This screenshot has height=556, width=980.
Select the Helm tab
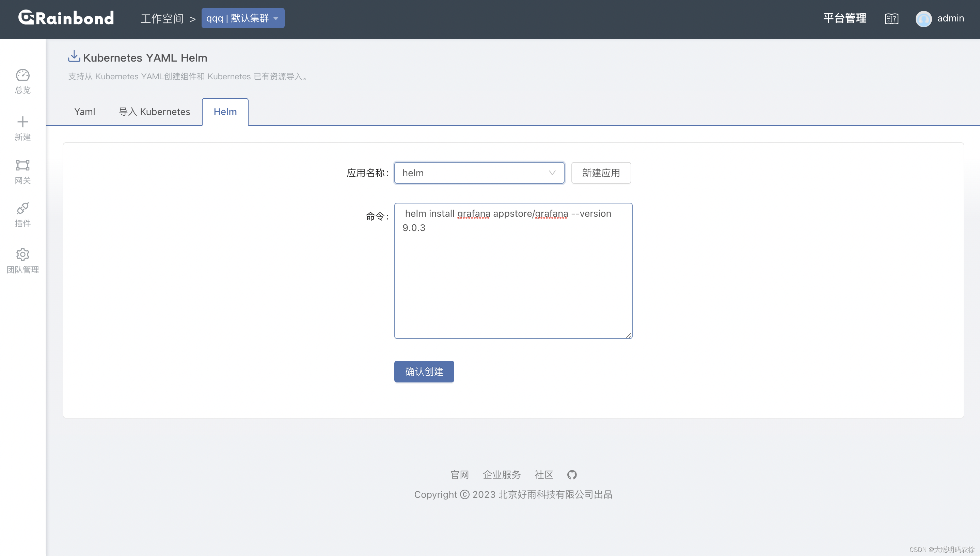click(225, 112)
